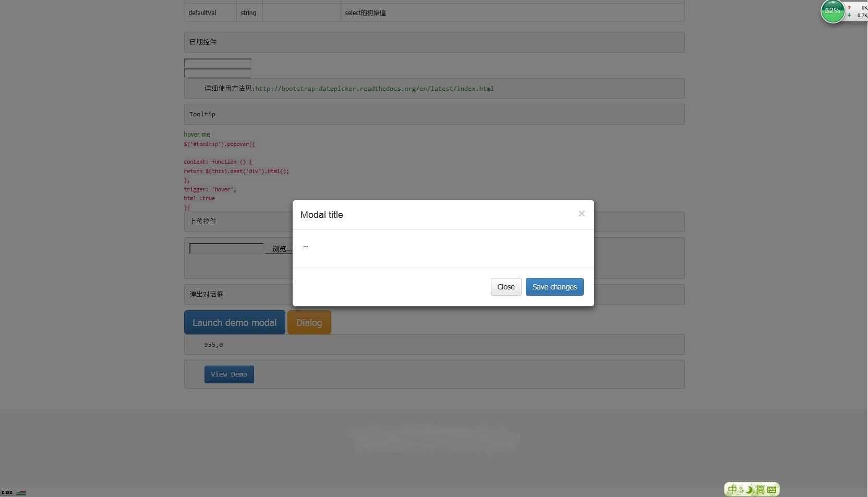Click the 浏览... browse file button

click(280, 249)
